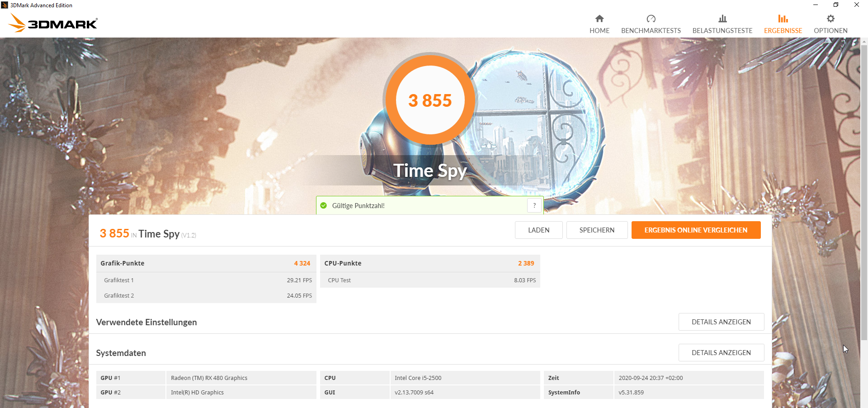The width and height of the screenshot is (868, 408).
Task: Click the Benchmarktests gauge icon
Action: [651, 19]
